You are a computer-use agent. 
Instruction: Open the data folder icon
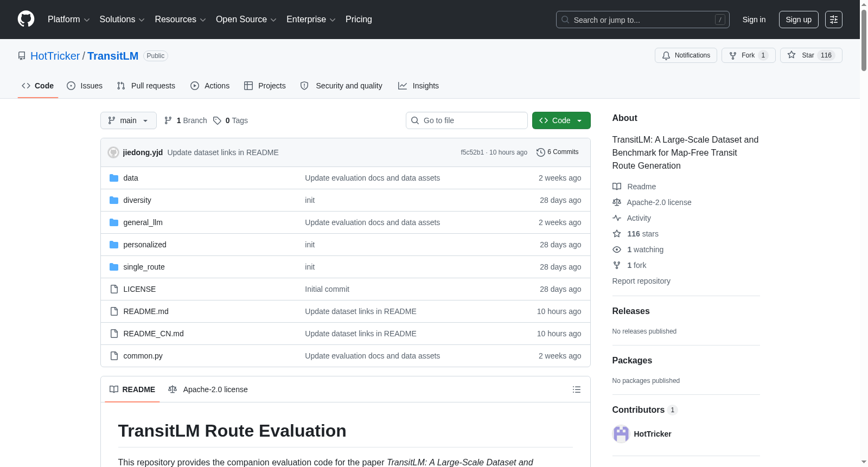114,178
